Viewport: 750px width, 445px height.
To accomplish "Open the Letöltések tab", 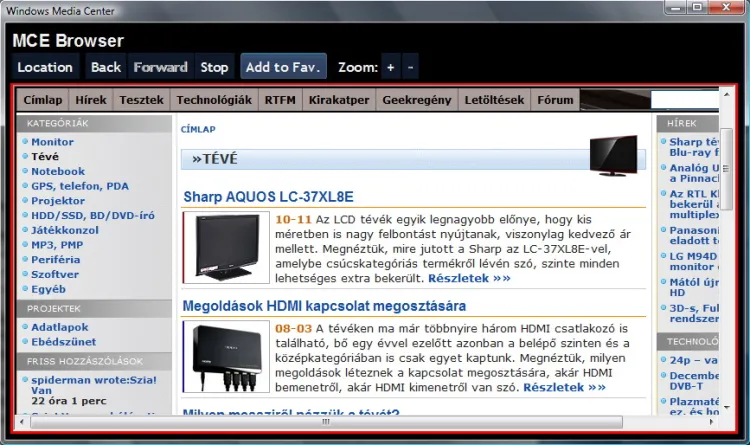I will (x=494, y=100).
